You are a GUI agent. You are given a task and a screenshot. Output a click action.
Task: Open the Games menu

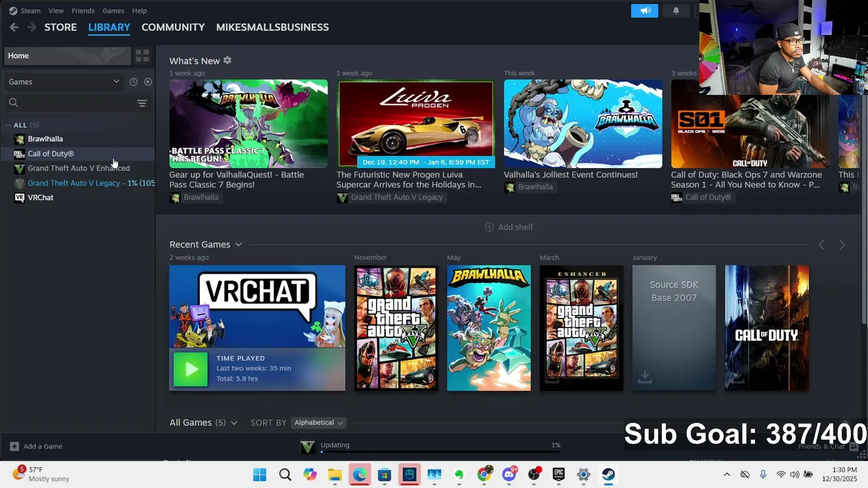pos(113,11)
